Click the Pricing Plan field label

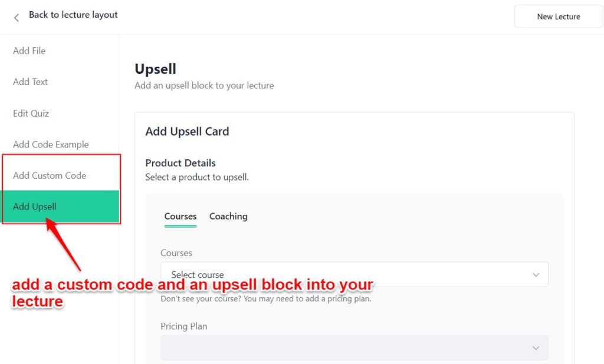tap(184, 326)
